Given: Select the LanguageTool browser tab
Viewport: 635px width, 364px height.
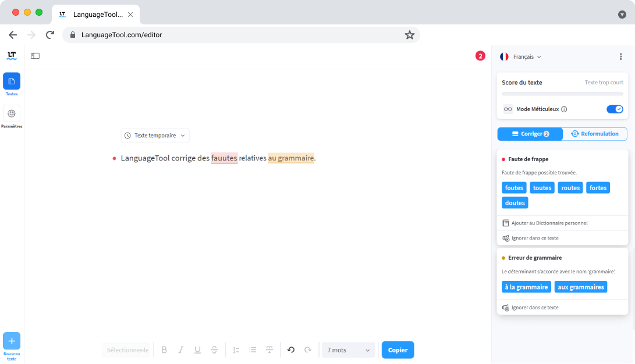Looking at the screenshot, I should click(x=96, y=15).
